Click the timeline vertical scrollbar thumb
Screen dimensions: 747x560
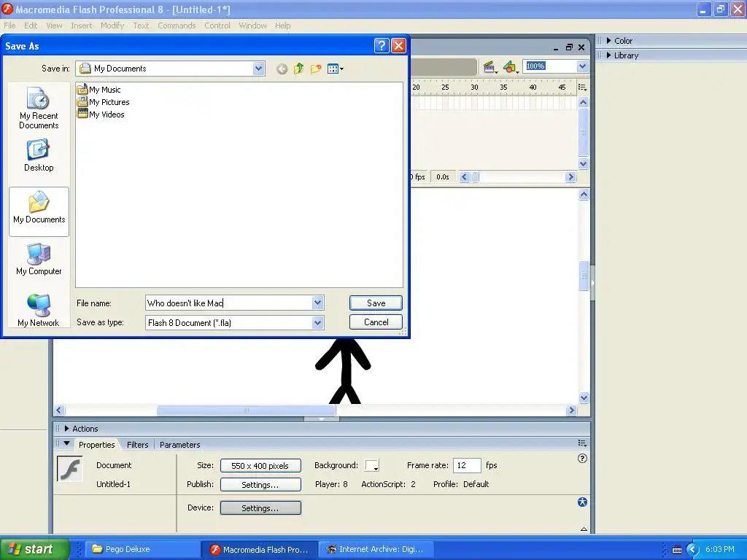point(583,133)
